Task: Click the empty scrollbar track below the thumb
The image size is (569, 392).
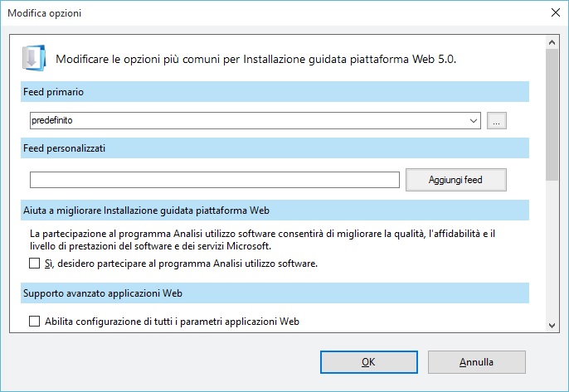Action: (x=552, y=249)
